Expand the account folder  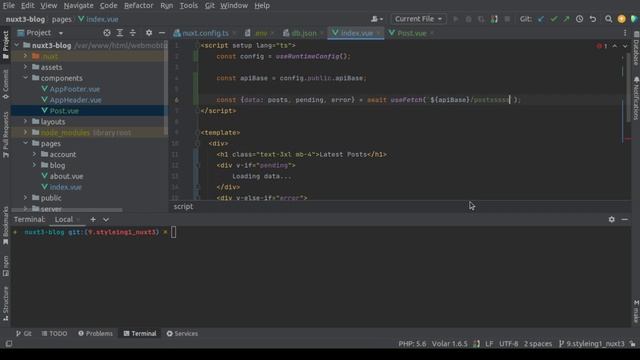click(34, 154)
